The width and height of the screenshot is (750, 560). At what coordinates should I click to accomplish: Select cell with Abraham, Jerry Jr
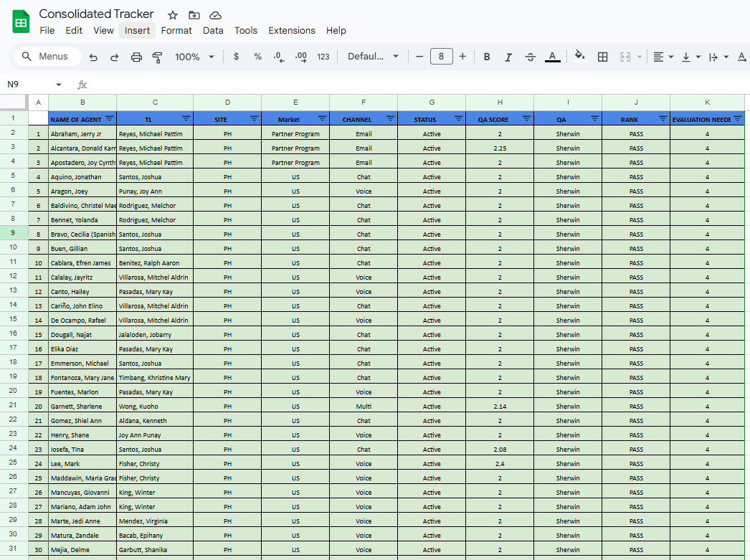(82, 134)
